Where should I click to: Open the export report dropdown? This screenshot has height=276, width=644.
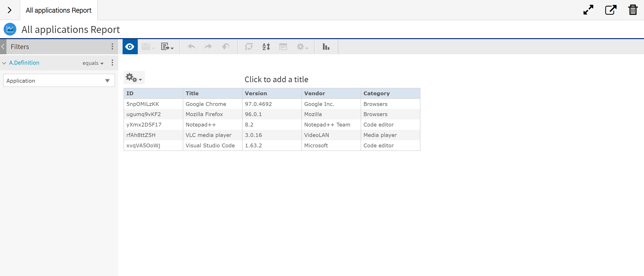click(167, 47)
